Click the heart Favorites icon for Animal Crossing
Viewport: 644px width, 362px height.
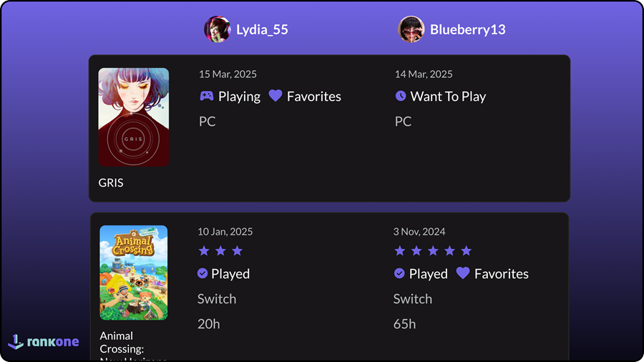point(463,273)
